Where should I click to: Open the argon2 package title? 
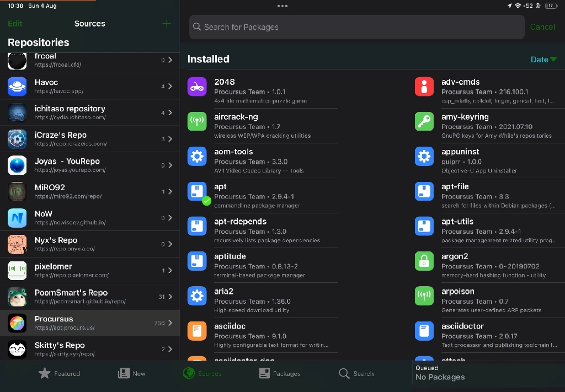click(x=455, y=256)
